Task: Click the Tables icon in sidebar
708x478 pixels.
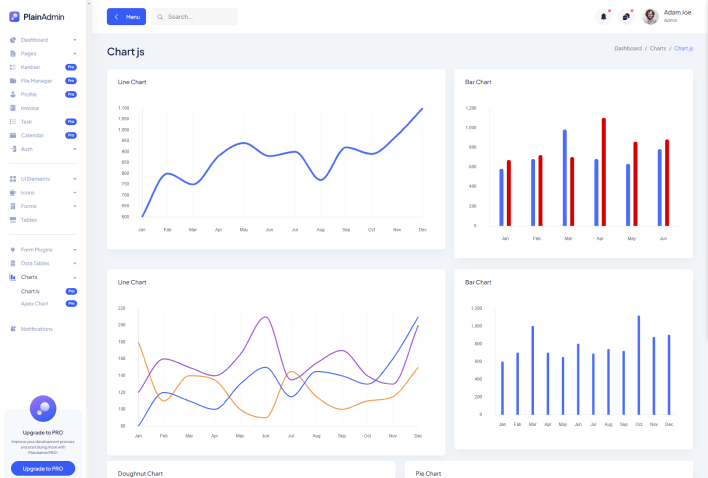Action: 13,219
